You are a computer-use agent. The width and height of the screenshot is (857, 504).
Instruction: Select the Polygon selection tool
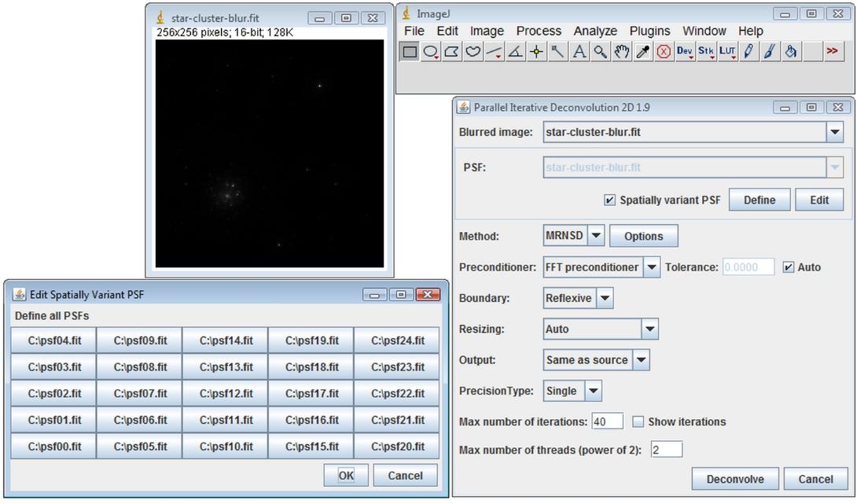[x=452, y=51]
